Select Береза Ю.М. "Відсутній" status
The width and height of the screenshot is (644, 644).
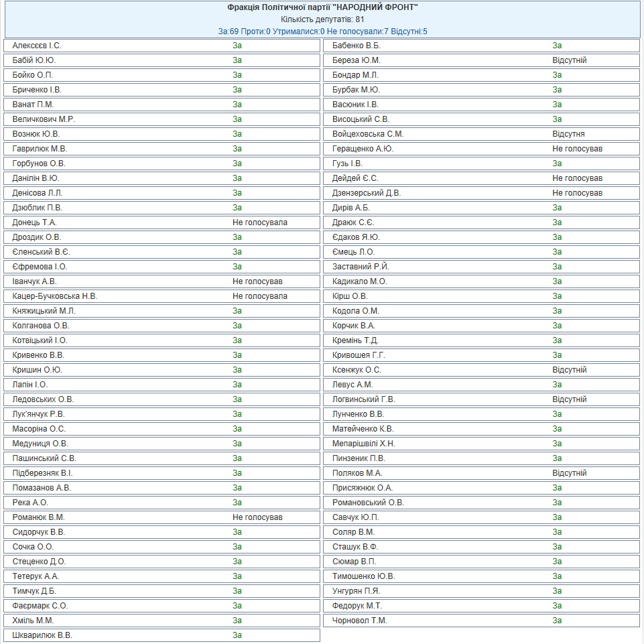(569, 60)
